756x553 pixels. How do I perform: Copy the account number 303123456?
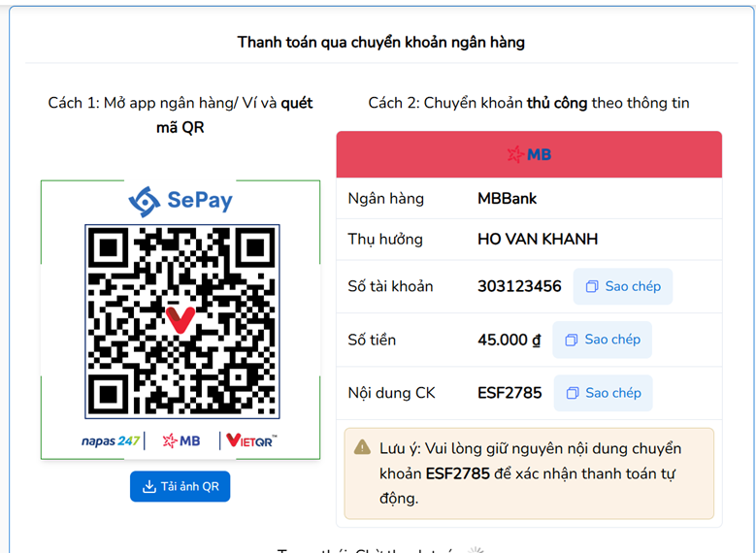622,286
